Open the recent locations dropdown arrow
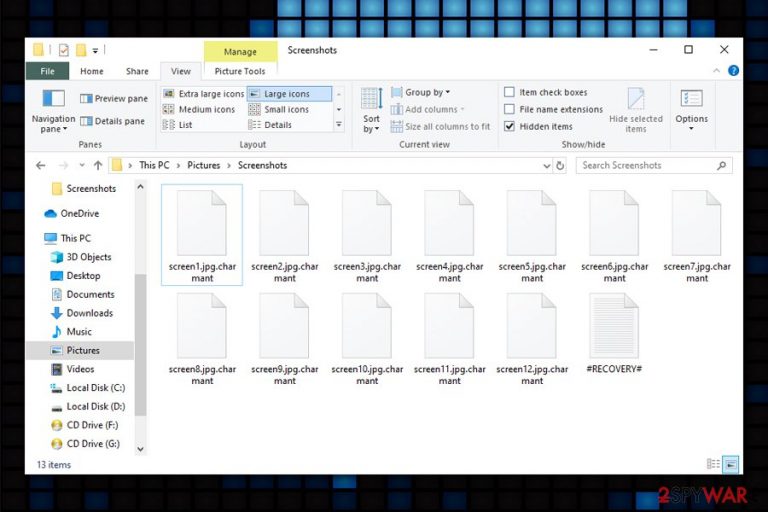This screenshot has height=512, width=768. [x=82, y=166]
